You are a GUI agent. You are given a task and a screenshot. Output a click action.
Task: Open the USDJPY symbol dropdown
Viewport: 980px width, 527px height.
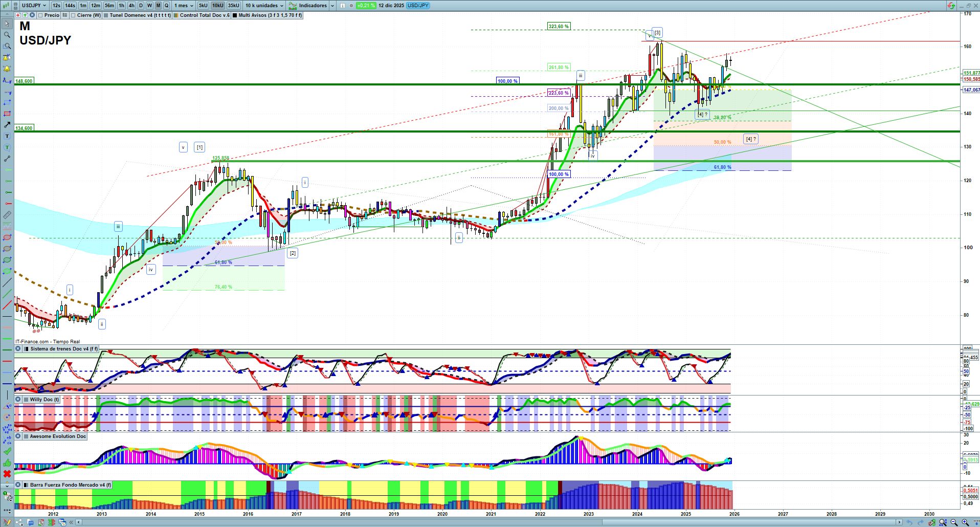(x=34, y=6)
